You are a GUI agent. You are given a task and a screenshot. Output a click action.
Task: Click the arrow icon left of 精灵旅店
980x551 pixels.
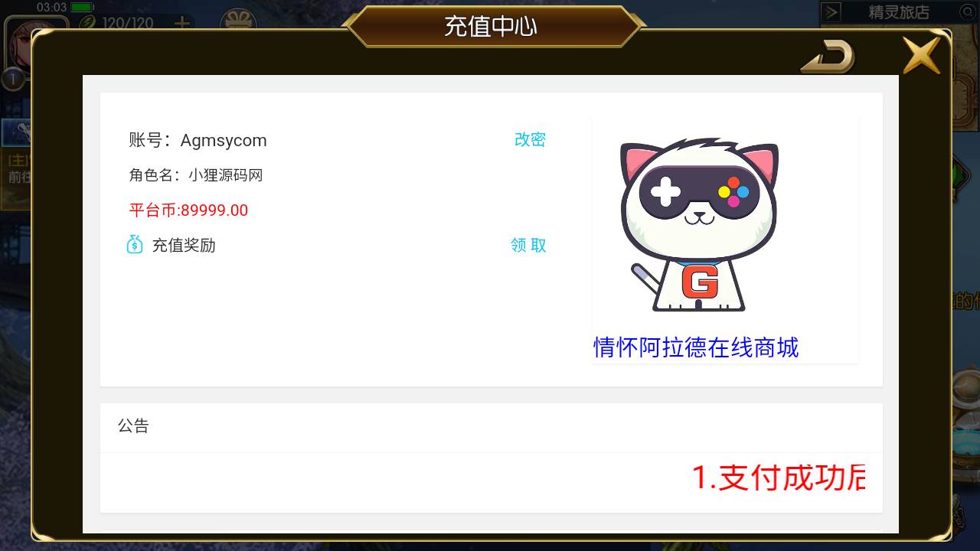point(832,12)
